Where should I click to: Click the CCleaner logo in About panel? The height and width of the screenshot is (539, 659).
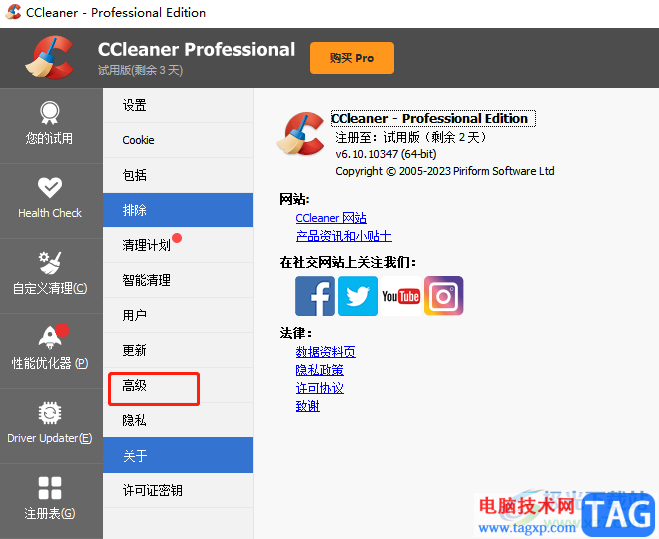pyautogui.click(x=301, y=133)
